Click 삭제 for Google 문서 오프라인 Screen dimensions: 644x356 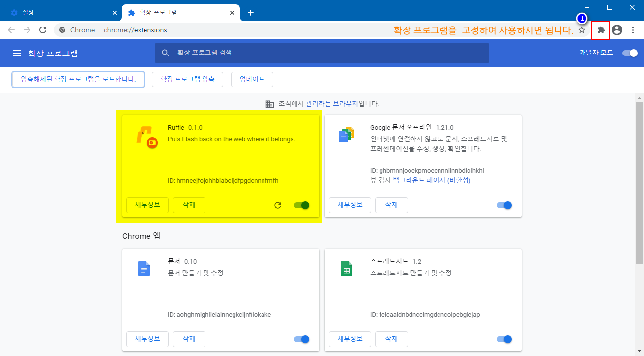point(391,205)
